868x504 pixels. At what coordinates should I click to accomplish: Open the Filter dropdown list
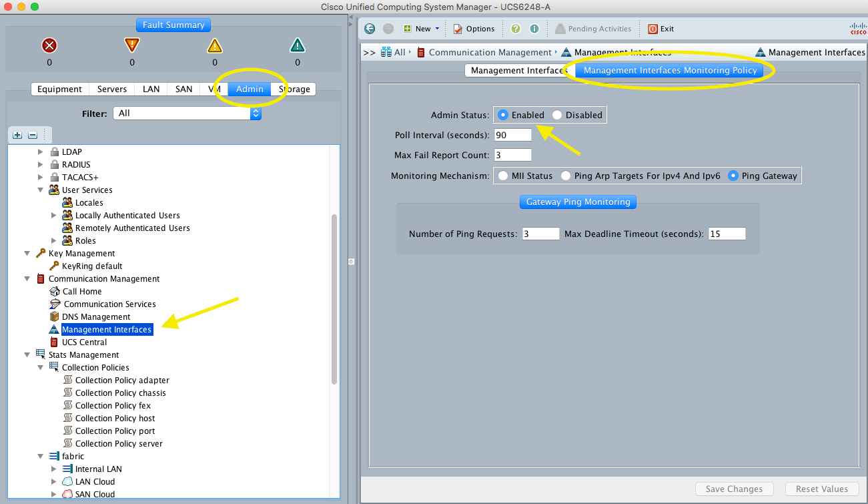click(x=187, y=113)
